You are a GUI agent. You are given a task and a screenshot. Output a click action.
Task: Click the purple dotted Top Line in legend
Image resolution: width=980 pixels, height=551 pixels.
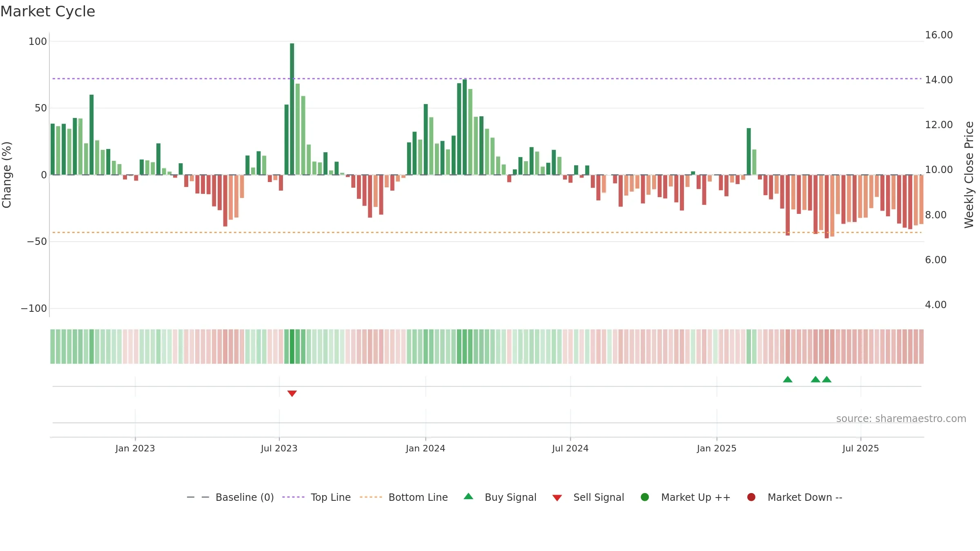(293, 497)
